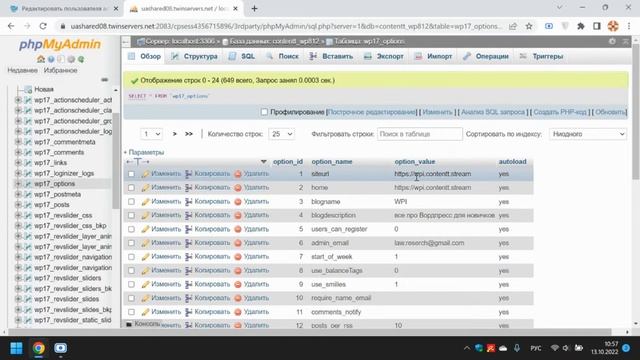
Task: Click Inline editing link for the query
Action: pos(371,112)
